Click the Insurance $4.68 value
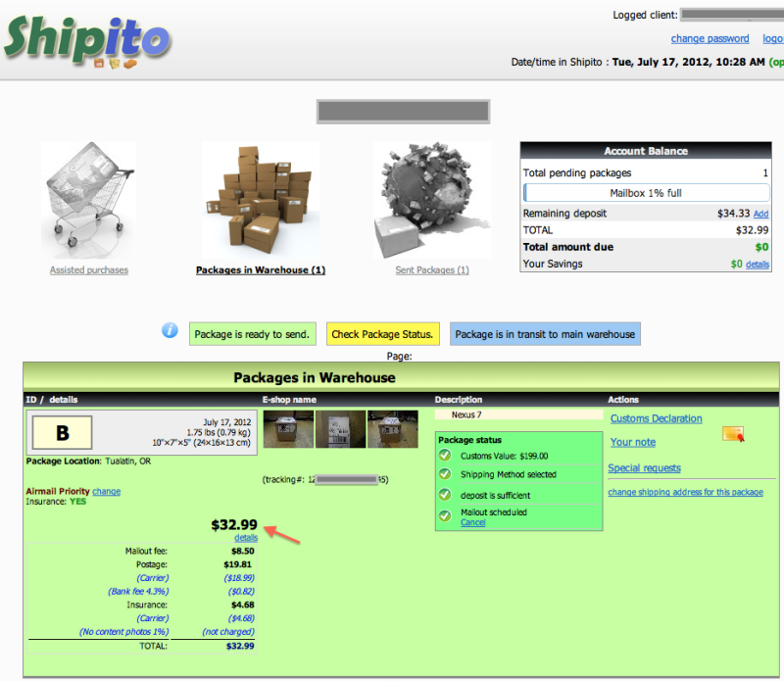This screenshot has height=681, width=784. (x=242, y=605)
